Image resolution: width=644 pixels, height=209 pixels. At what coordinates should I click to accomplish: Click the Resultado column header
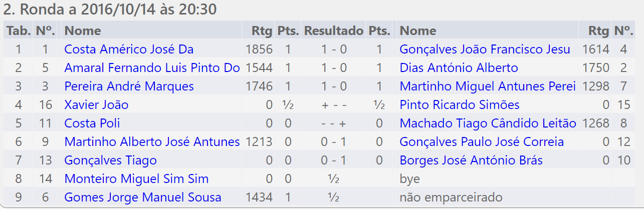(333, 30)
